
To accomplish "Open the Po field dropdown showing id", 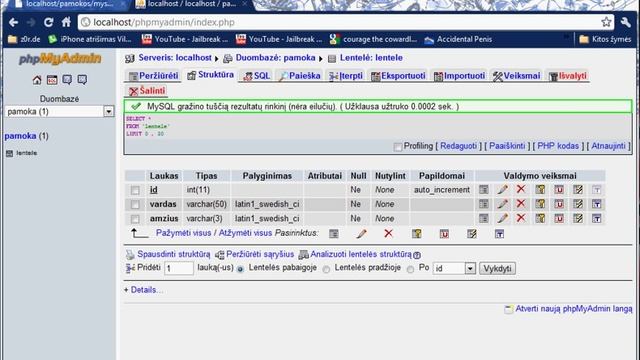I will (454, 268).
